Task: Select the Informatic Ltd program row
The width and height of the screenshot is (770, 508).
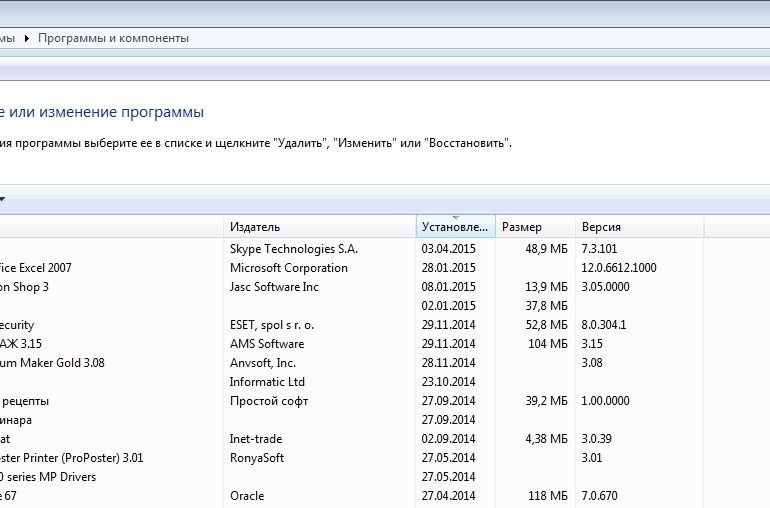Action: tap(268, 382)
